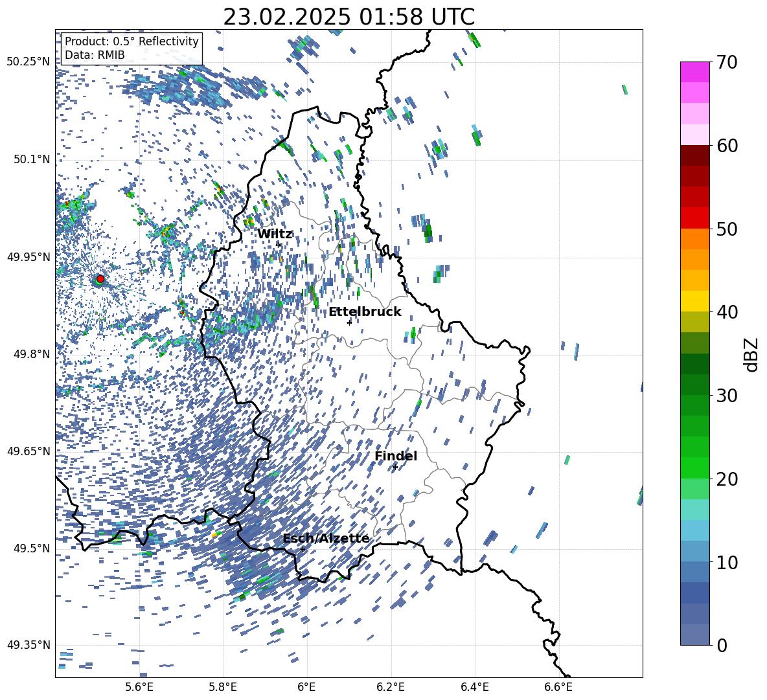Click the 49.95°N latitude label
This screenshot has width=767, height=700.
[29, 256]
